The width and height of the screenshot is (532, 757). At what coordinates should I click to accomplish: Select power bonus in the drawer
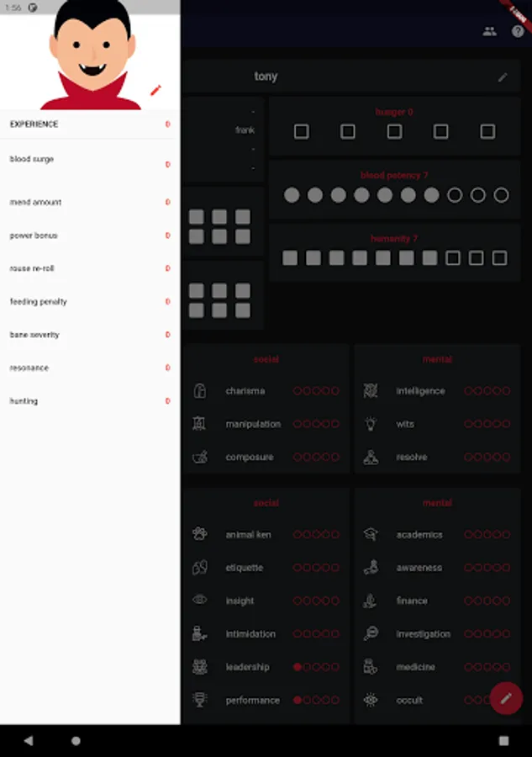coord(90,236)
